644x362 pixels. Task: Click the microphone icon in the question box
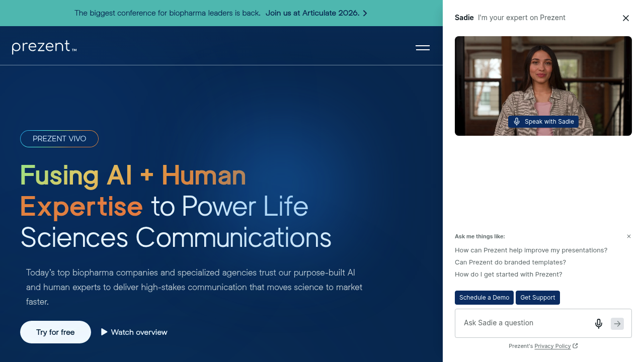[x=599, y=323]
